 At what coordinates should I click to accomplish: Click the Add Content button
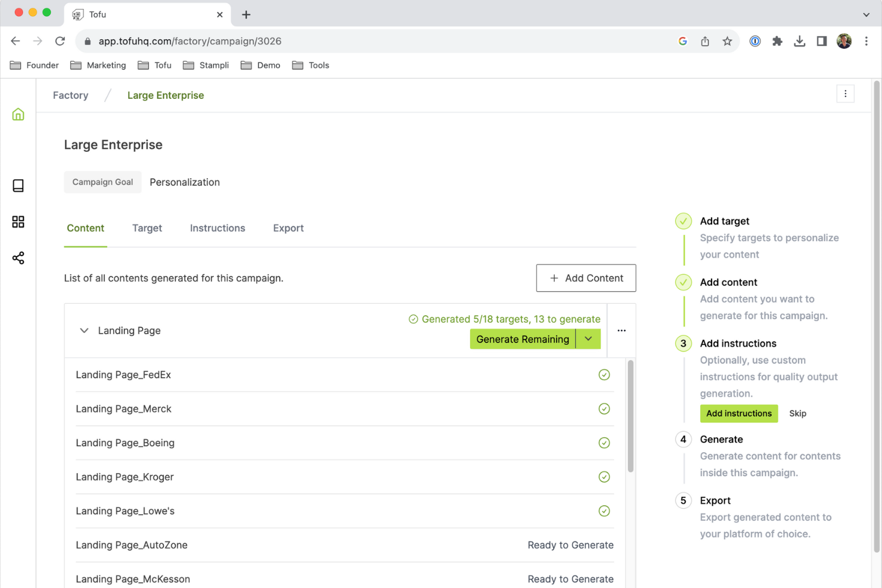pyautogui.click(x=586, y=278)
